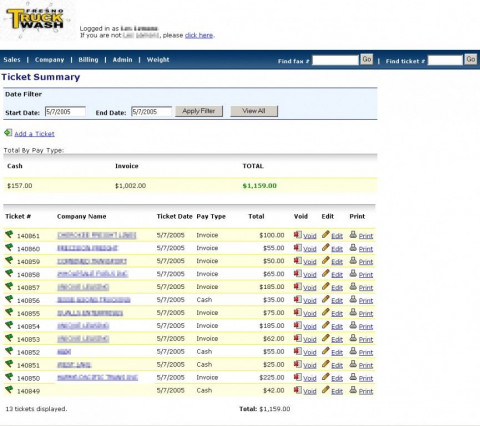Screen dimensions: 480x426
Task: Click the printer icon for ticket 140861
Action: (353, 235)
